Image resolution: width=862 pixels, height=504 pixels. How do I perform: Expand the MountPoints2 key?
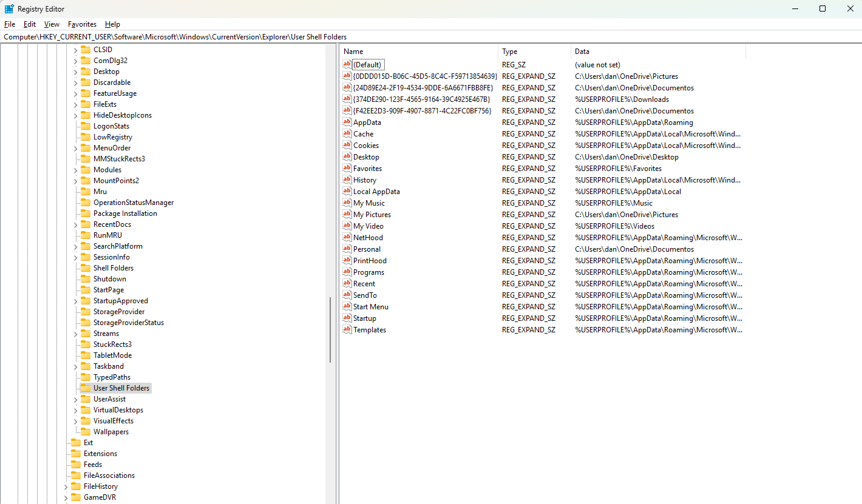click(75, 180)
